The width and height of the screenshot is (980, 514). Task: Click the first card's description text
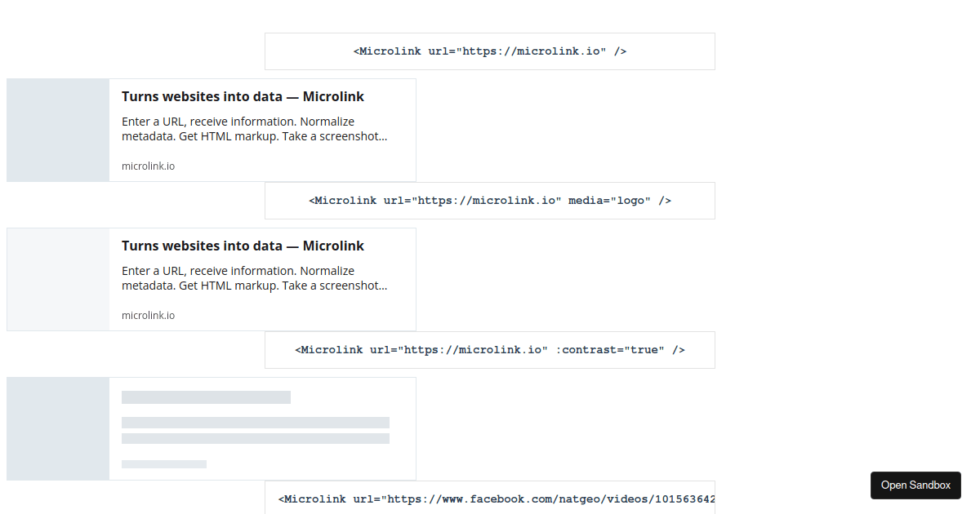click(x=253, y=128)
